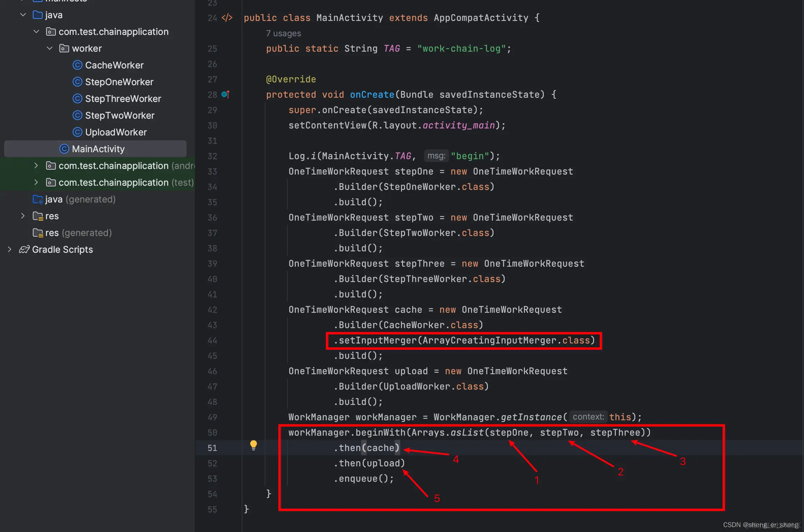
Task: Expand the com.test.chainapplication test package
Action: click(36, 183)
